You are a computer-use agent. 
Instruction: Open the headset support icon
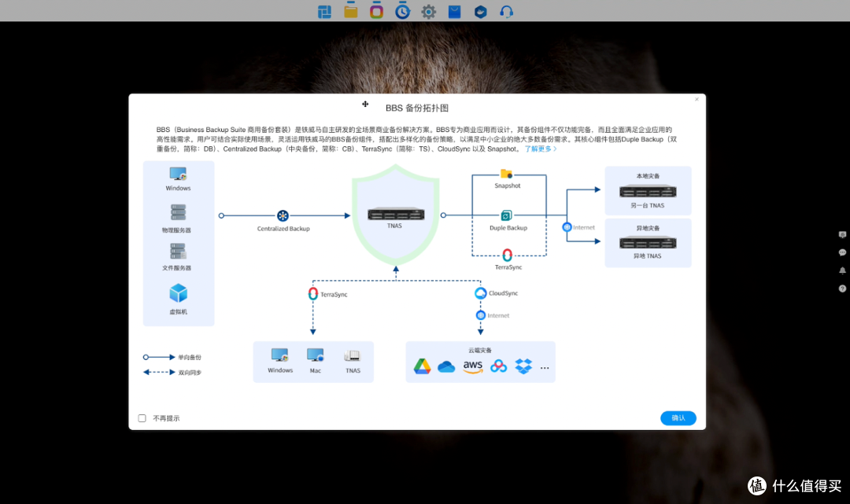click(506, 11)
